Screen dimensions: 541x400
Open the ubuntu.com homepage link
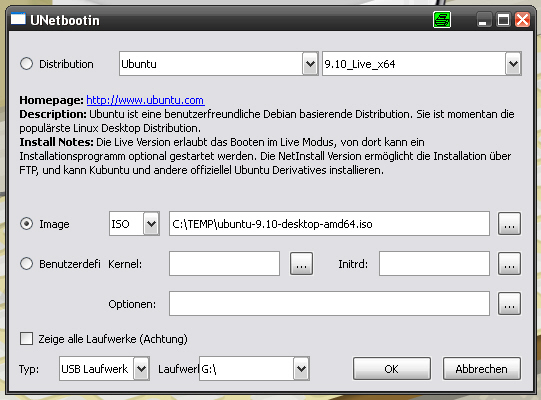[145, 100]
